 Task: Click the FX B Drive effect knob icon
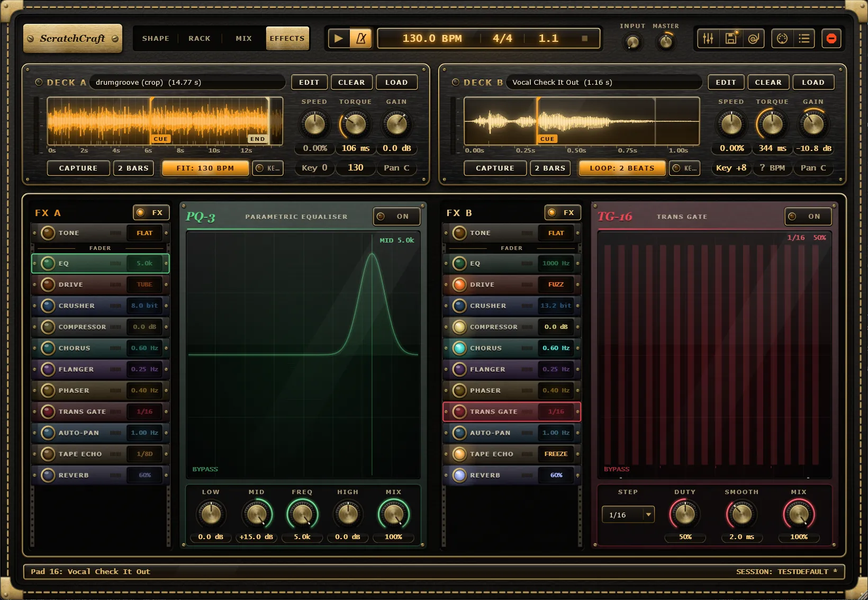[459, 284]
